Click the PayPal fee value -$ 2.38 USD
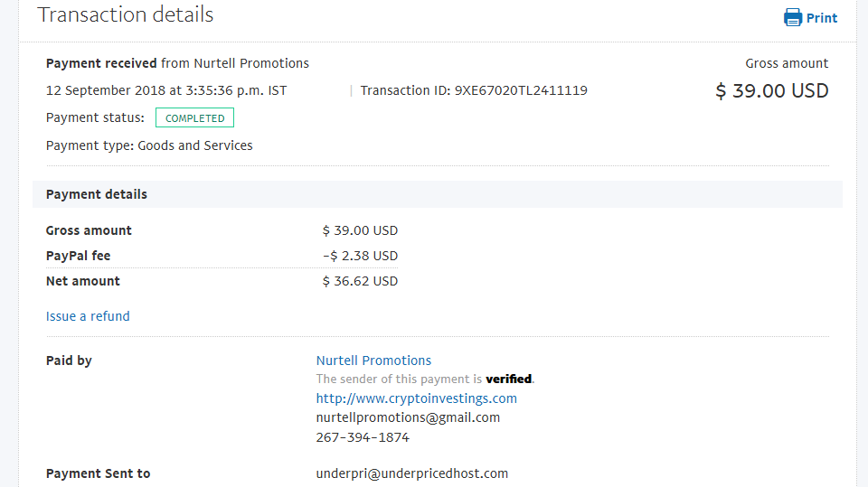This screenshot has height=487, width=868. point(361,256)
